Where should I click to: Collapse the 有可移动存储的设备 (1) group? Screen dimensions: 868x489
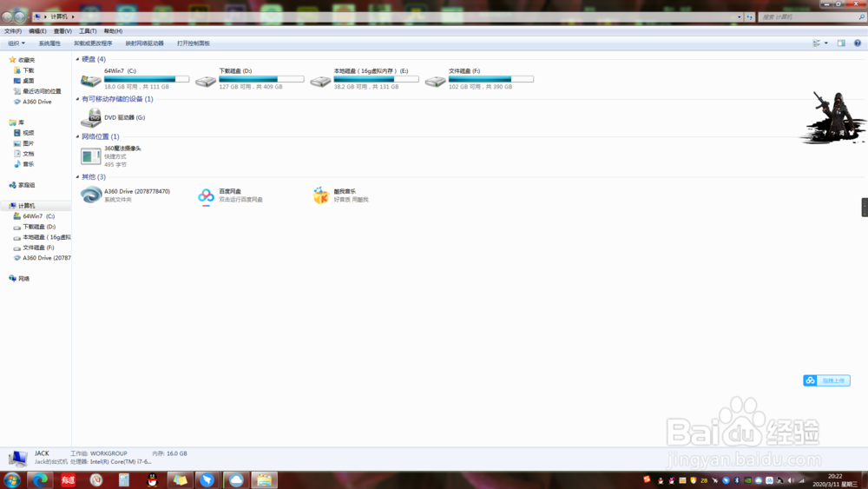(x=77, y=99)
